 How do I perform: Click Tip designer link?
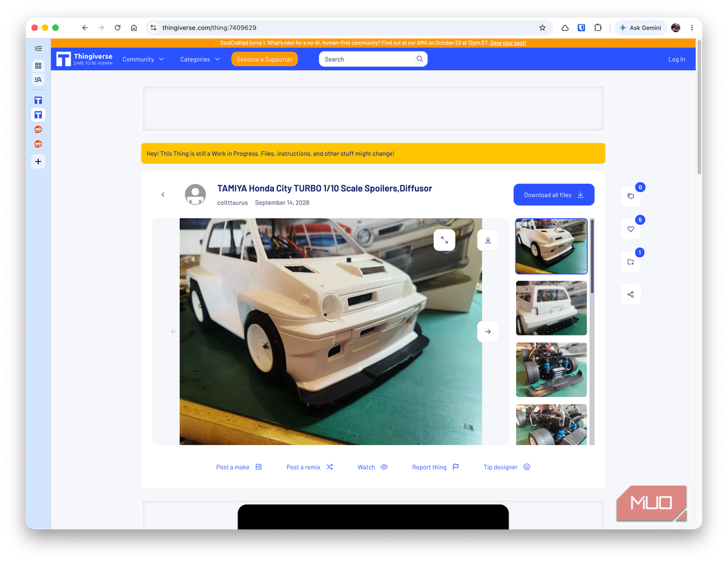(507, 468)
